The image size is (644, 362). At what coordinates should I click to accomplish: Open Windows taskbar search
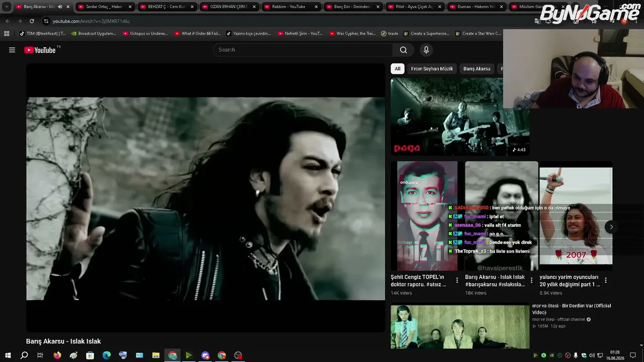point(24,355)
